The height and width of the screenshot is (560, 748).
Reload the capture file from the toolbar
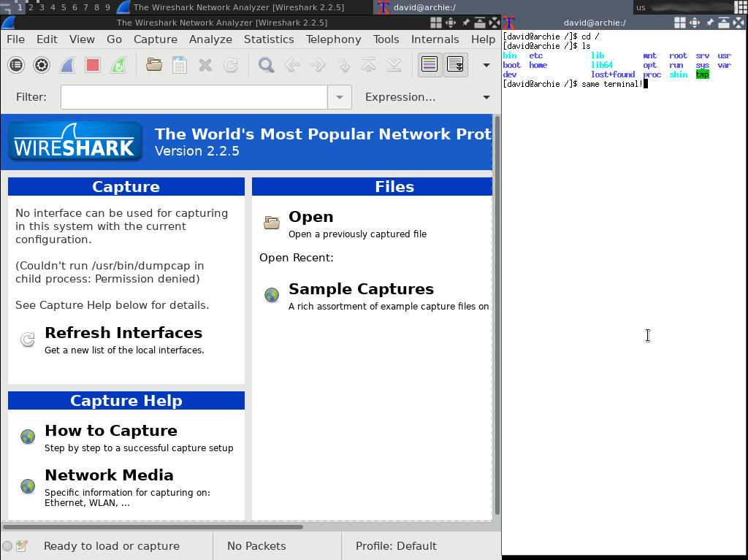click(231, 65)
